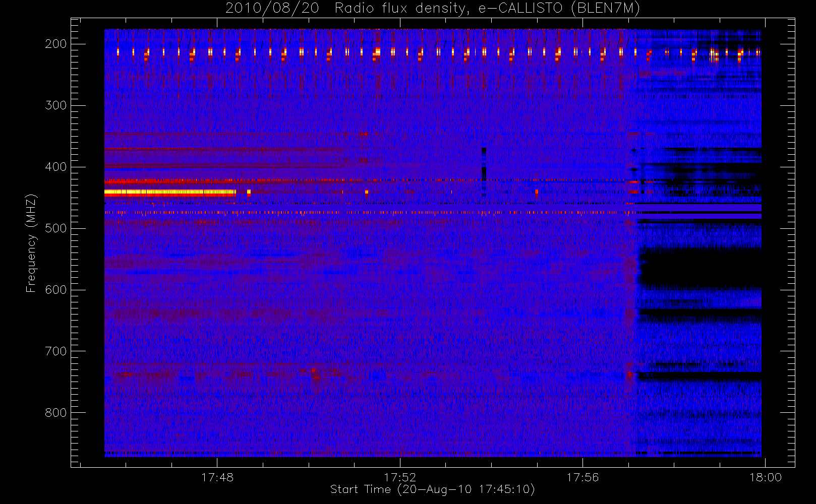Click the 17:52 time tick label

coord(400,477)
